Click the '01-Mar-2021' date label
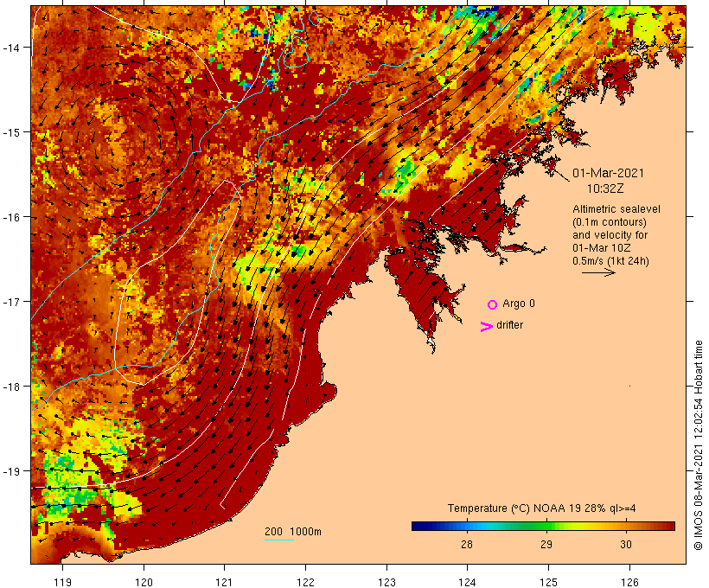Image resolution: width=709 pixels, height=588 pixels. pos(608,173)
